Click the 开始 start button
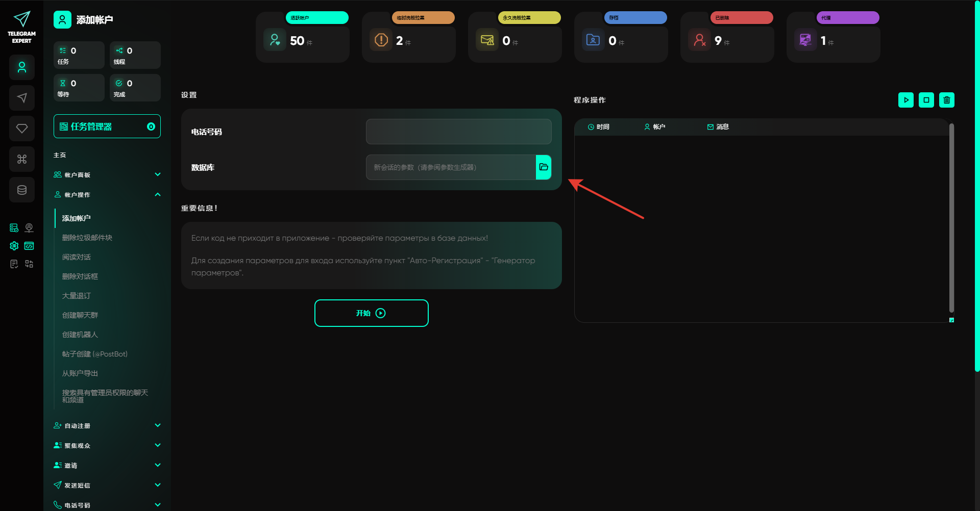This screenshot has width=980, height=511. click(371, 313)
